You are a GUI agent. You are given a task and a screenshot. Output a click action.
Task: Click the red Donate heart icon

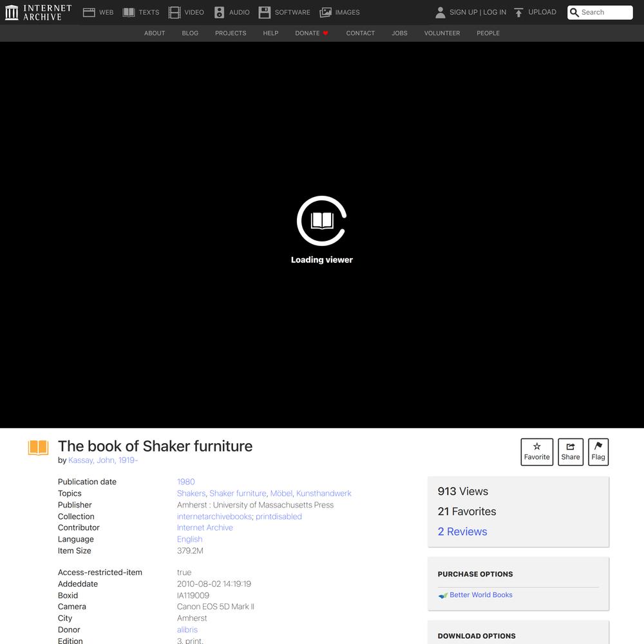[325, 33]
